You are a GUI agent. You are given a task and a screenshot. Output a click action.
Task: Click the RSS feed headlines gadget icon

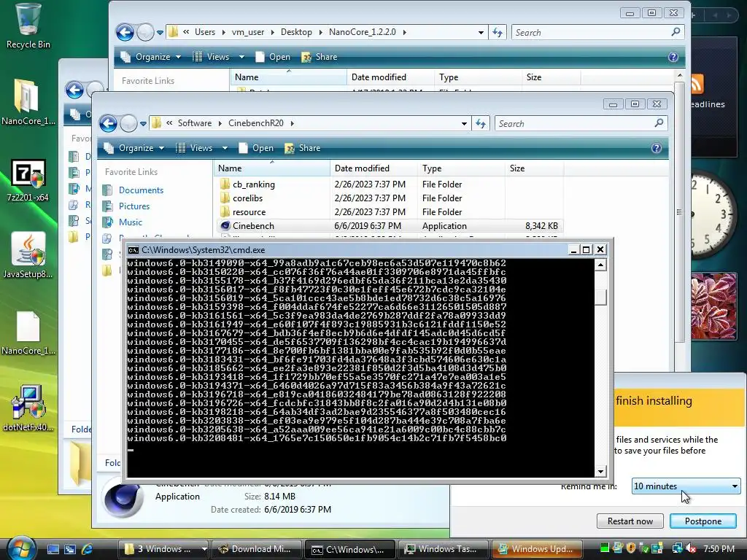click(697, 85)
